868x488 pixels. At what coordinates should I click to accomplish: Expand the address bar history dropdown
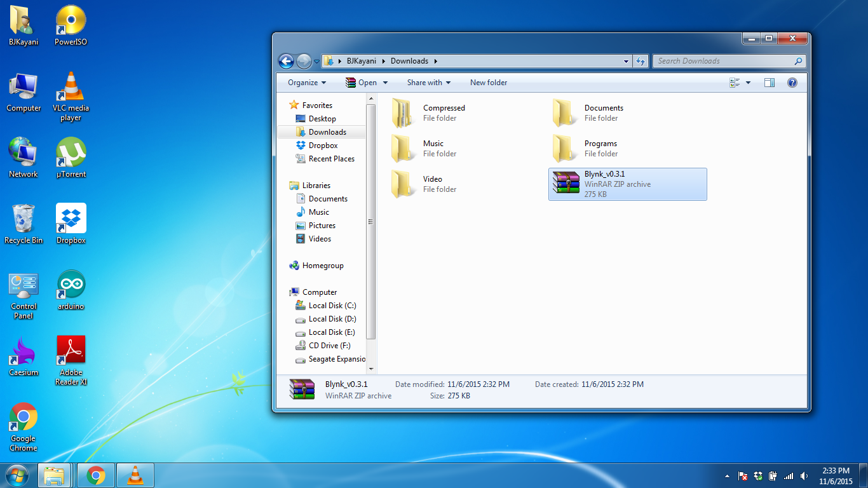tap(627, 61)
